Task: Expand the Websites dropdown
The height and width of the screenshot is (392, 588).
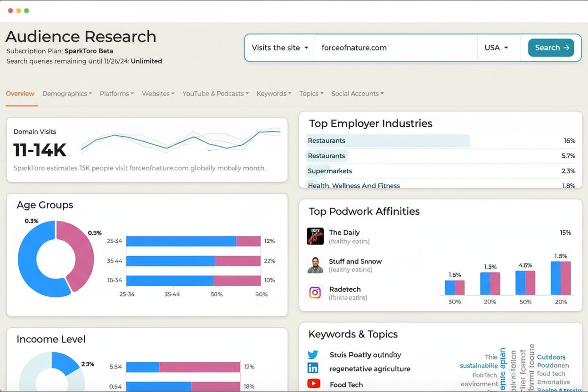Action: coord(158,93)
